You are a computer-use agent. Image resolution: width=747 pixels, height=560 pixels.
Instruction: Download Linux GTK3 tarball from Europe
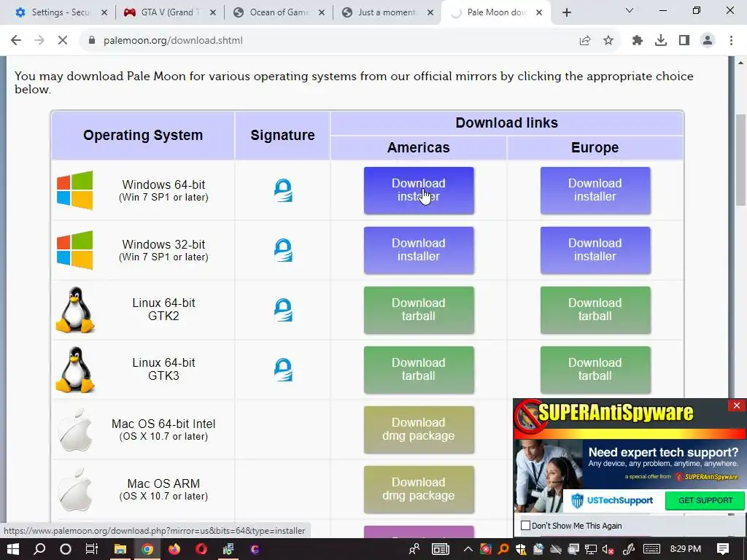click(595, 370)
